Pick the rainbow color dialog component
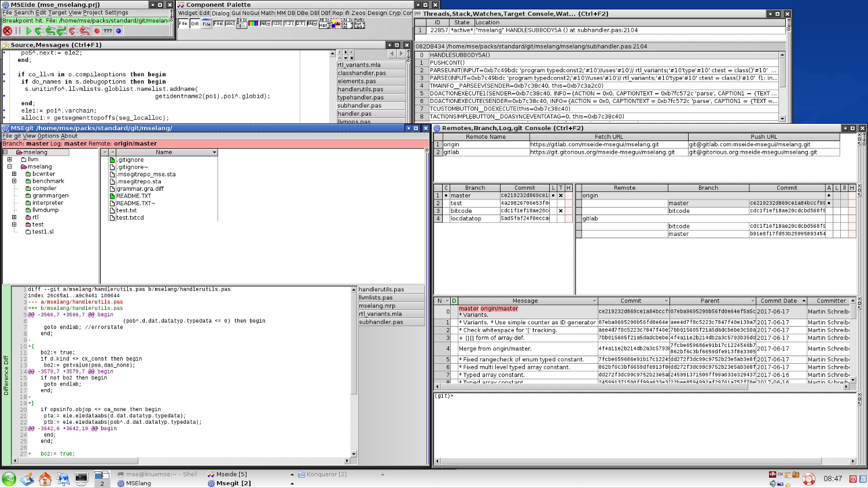Image resolution: width=868 pixels, height=488 pixels. pos(253,24)
